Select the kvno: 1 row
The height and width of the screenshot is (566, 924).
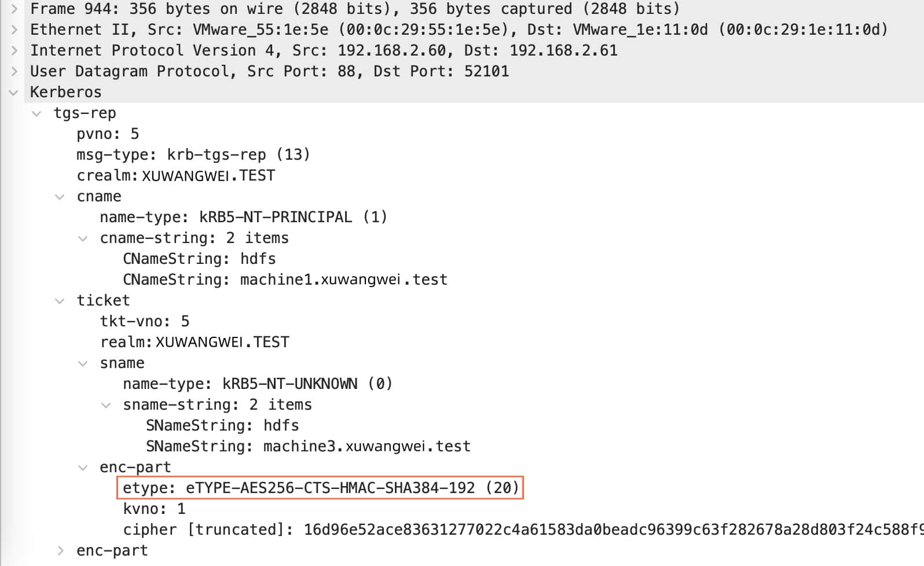[154, 509]
